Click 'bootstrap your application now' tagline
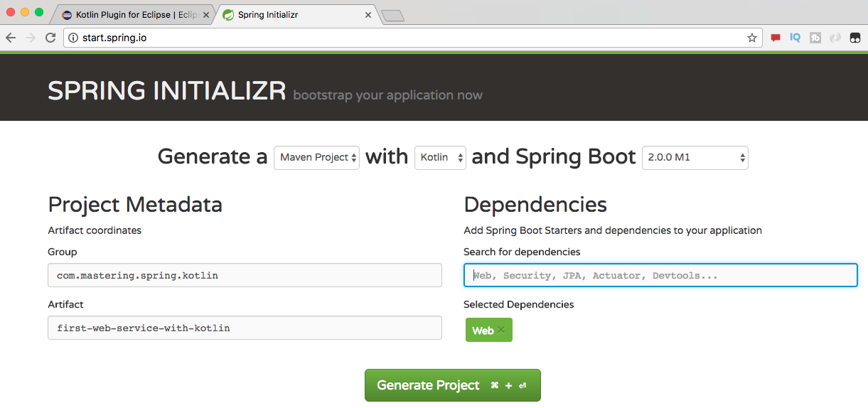The height and width of the screenshot is (408, 868). (387, 95)
